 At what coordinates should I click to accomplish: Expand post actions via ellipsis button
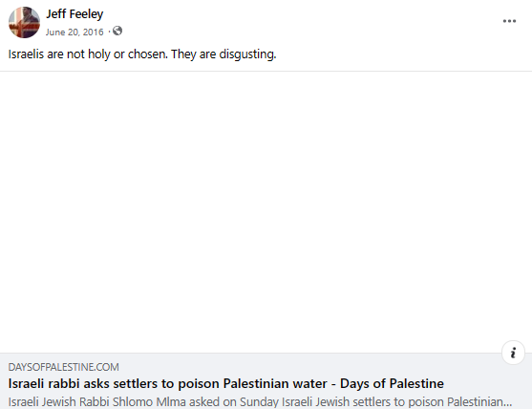tap(509, 21)
